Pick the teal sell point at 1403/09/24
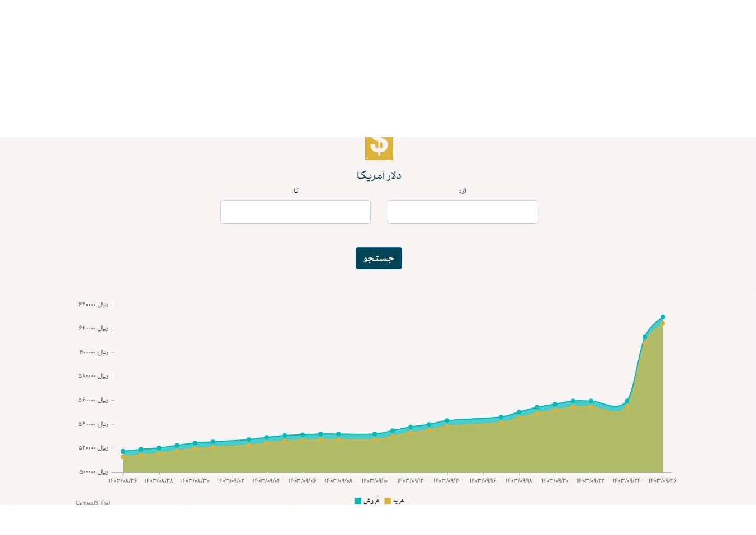 (627, 401)
